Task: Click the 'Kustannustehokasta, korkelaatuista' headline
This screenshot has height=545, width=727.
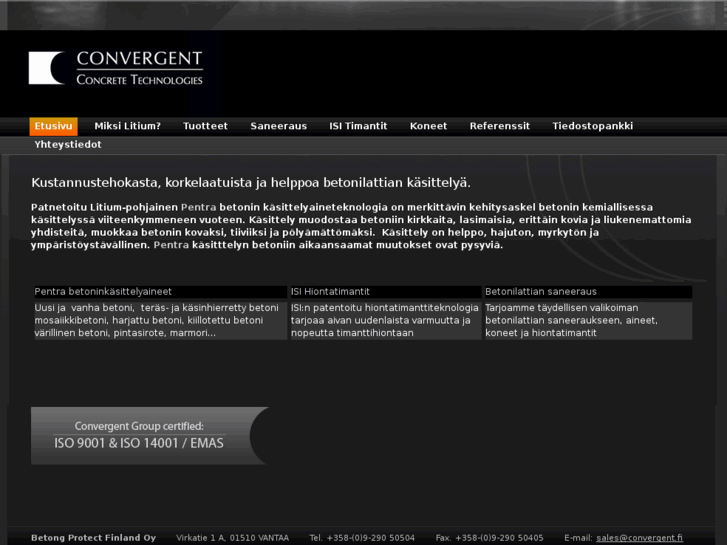Action: [251, 183]
